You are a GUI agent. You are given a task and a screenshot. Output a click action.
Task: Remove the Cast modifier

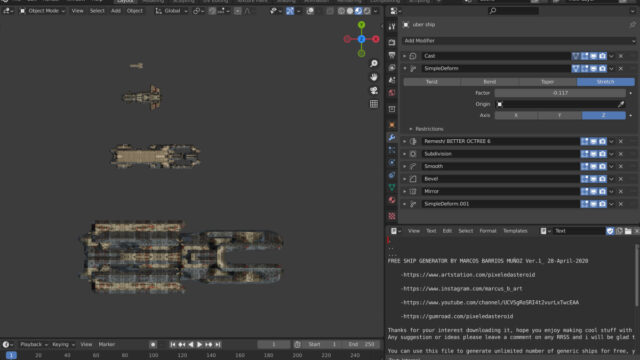621,56
